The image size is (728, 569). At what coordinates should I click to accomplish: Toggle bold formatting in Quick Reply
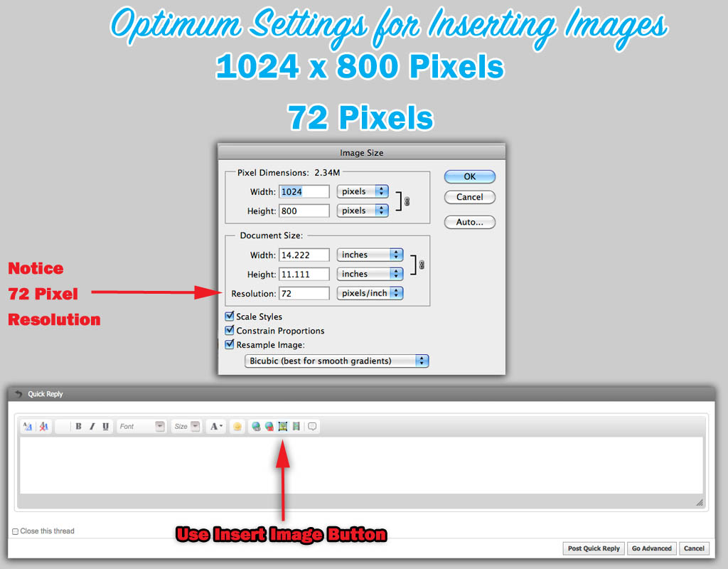pos(78,427)
